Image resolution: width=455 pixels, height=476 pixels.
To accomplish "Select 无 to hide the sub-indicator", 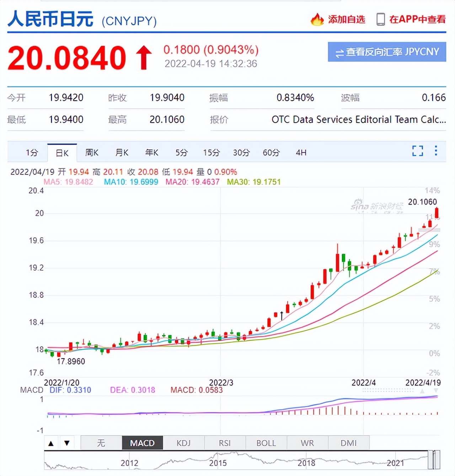I will click(x=101, y=443).
